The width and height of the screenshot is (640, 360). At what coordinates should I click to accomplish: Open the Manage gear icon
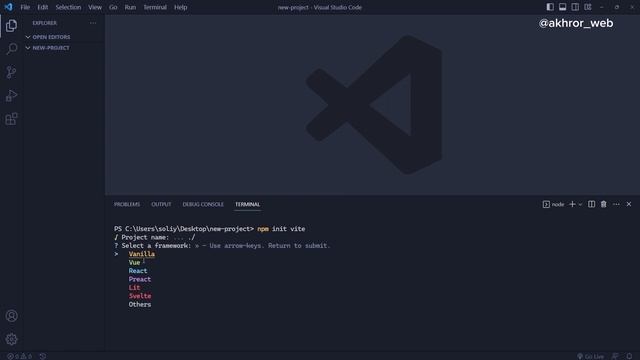[x=11, y=339]
